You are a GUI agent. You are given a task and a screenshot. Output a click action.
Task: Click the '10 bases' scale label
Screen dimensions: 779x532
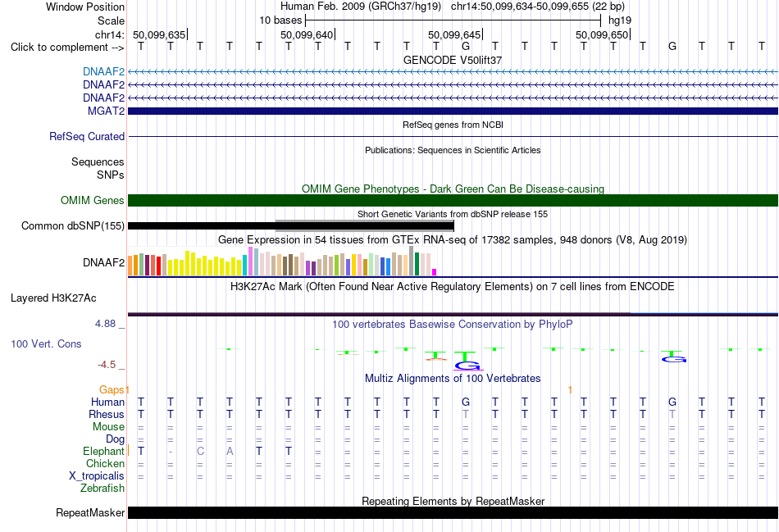point(280,20)
